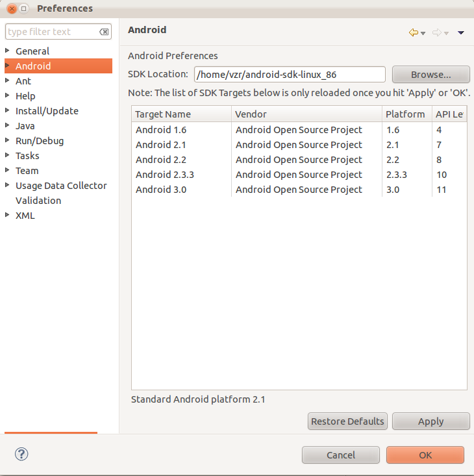Click the Apply button

pyautogui.click(x=431, y=421)
